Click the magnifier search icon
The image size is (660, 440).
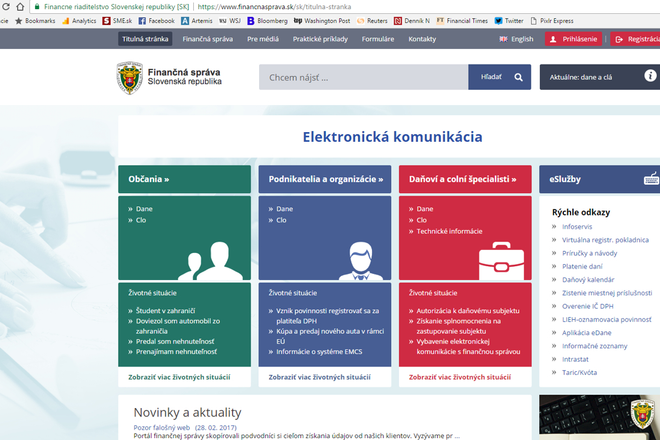click(519, 77)
